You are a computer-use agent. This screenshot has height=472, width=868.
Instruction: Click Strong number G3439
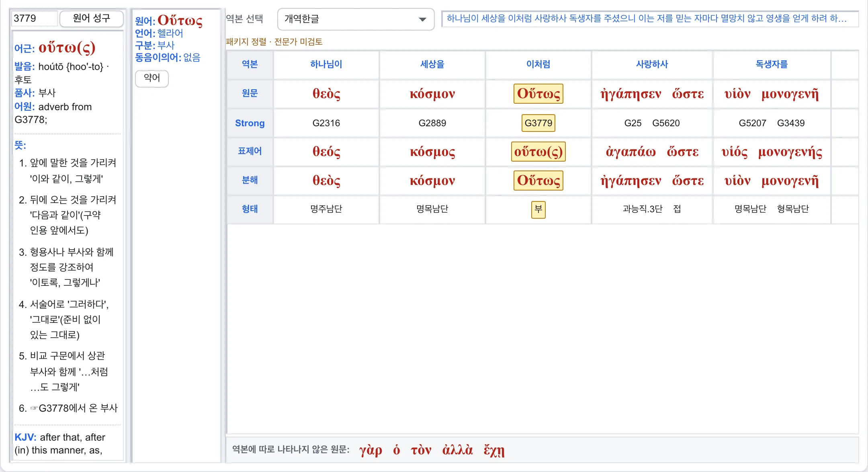[x=791, y=123]
